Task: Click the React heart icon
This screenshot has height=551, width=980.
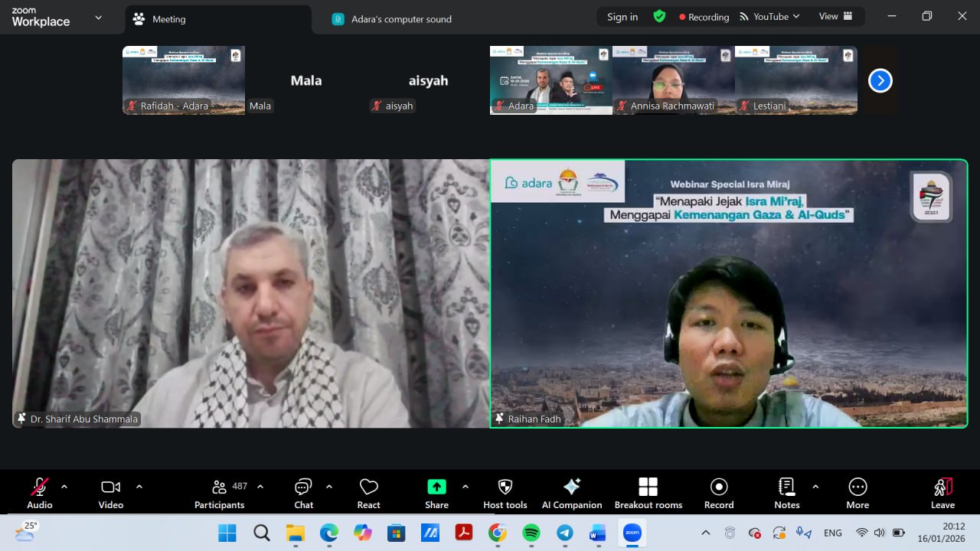Action: pos(368,493)
